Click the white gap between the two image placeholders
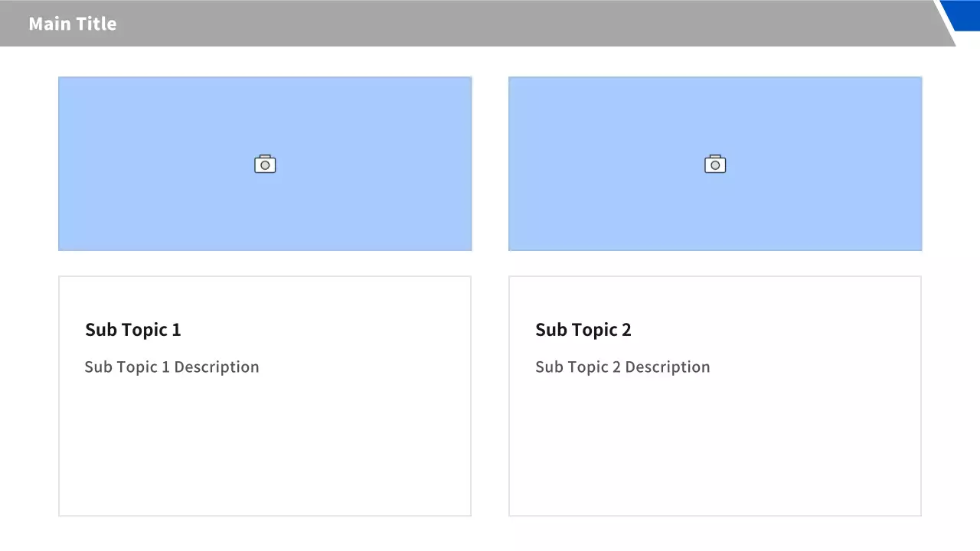This screenshot has height=551, width=980. coord(490,164)
